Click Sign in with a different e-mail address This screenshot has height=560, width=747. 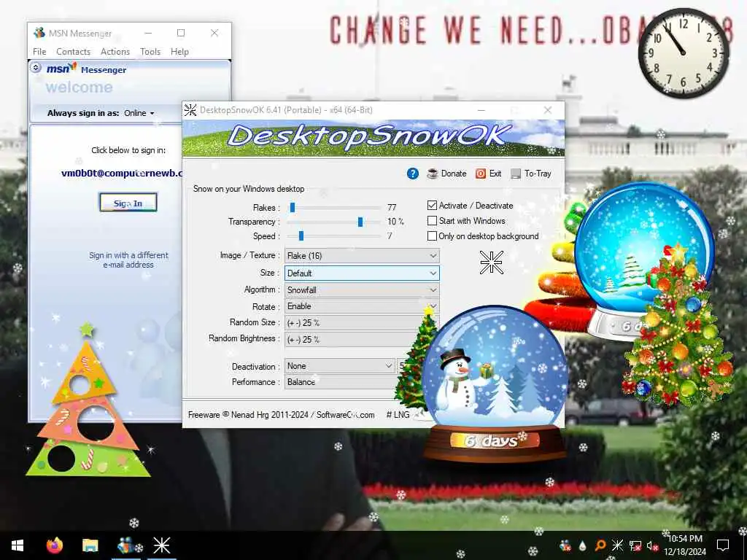click(128, 260)
